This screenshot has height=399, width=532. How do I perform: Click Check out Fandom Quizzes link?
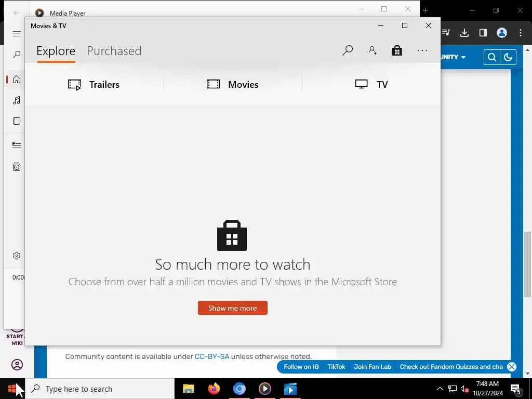pos(451,366)
